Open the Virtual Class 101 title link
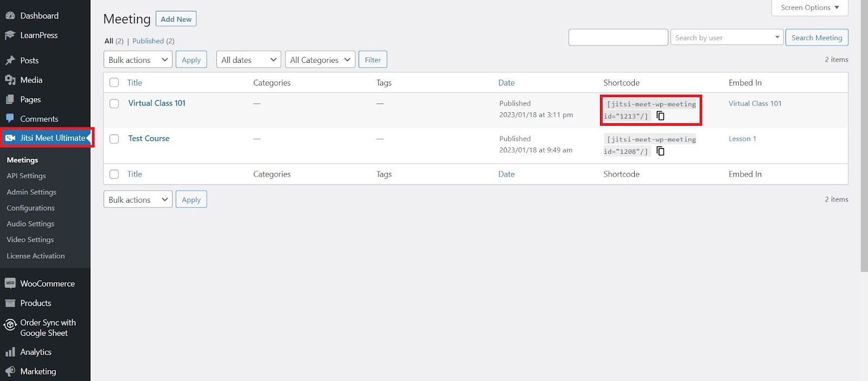This screenshot has width=868, height=381. (157, 103)
